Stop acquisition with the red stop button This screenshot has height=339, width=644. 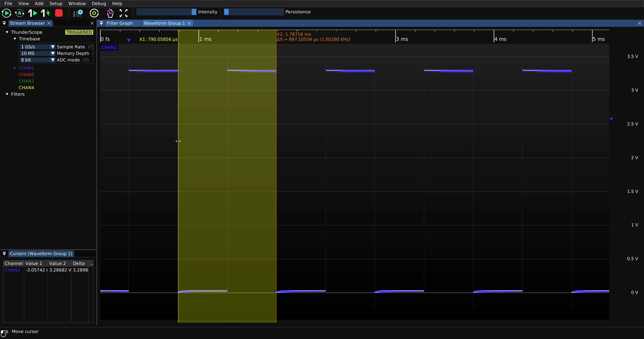59,13
